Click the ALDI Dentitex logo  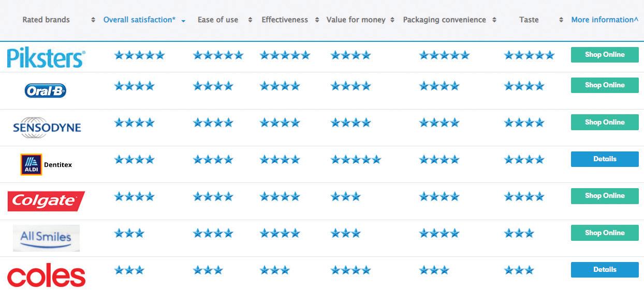pos(46,164)
